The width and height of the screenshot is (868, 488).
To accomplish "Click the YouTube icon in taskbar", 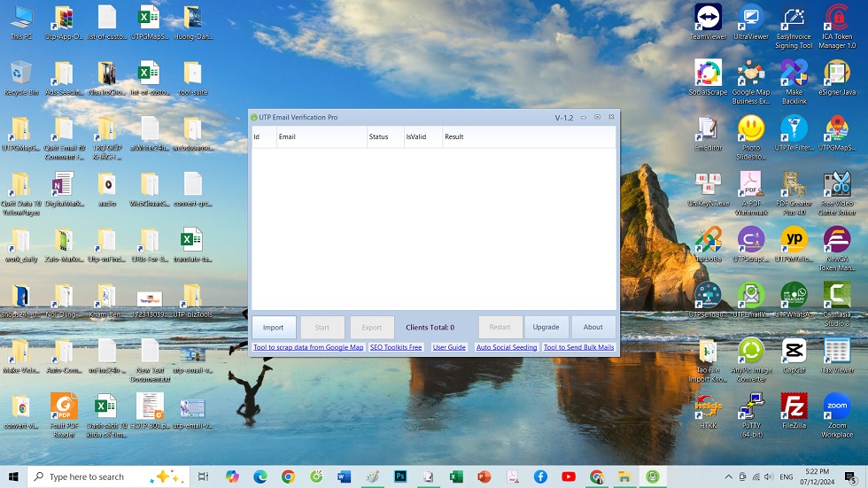I will pyautogui.click(x=568, y=476).
